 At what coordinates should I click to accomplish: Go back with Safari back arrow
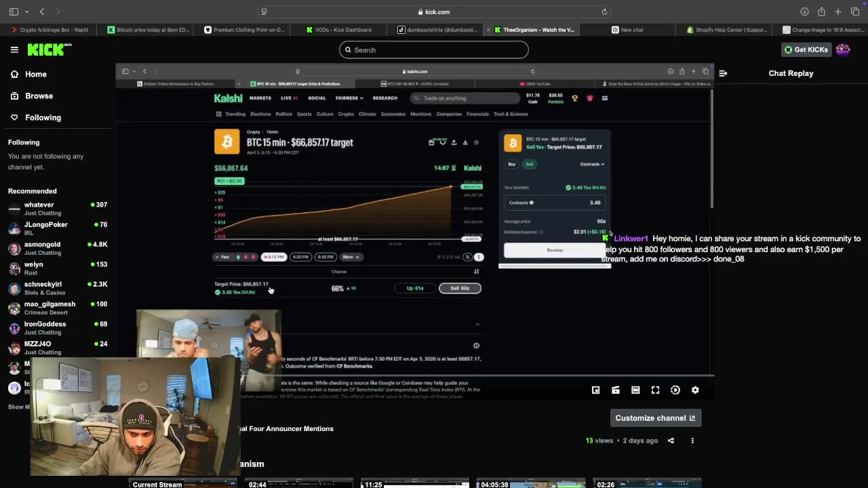(42, 12)
